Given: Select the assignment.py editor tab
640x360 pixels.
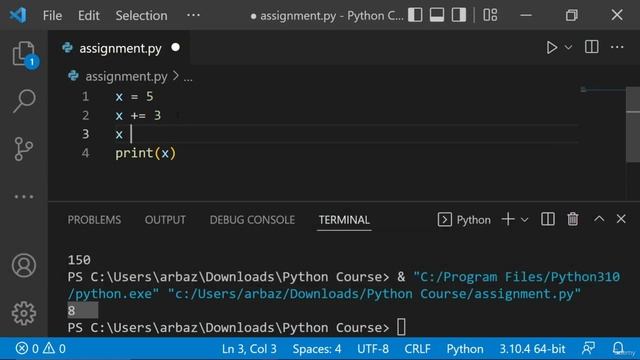Looking at the screenshot, I should tap(120, 48).
